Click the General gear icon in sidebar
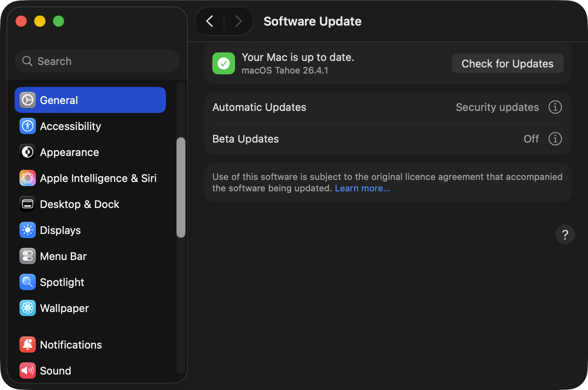The height and width of the screenshot is (390, 588). click(28, 100)
